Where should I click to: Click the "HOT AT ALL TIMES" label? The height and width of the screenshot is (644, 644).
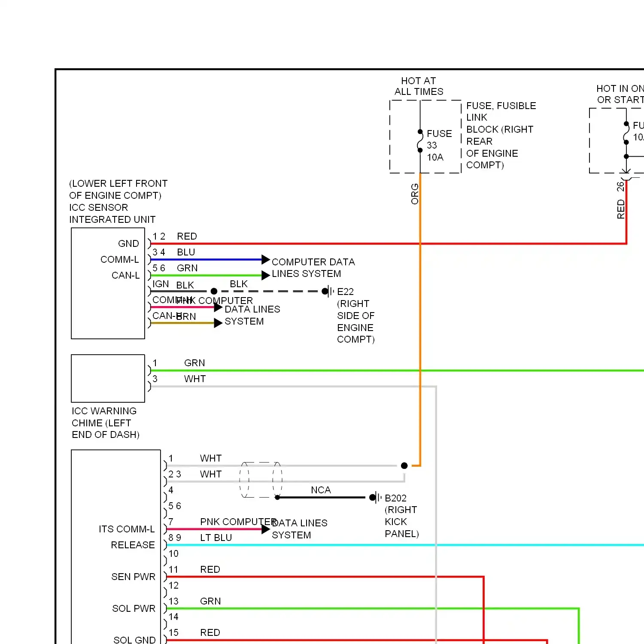coord(419,86)
